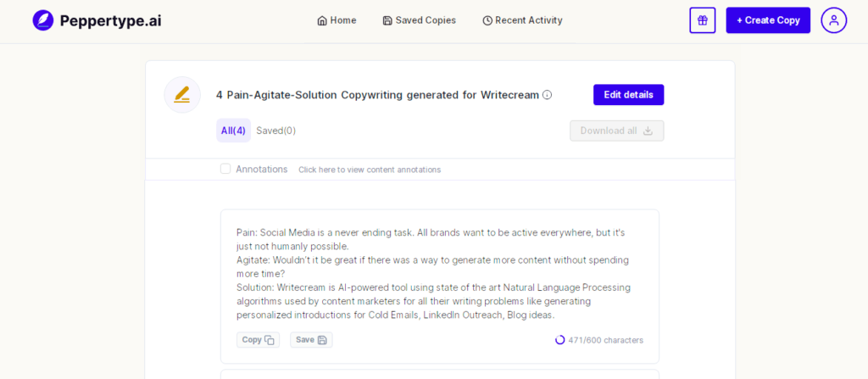Viewport: 868px width, 379px height.
Task: Click the first generated Pain-Agitate-Solution text card
Action: pyautogui.click(x=440, y=287)
